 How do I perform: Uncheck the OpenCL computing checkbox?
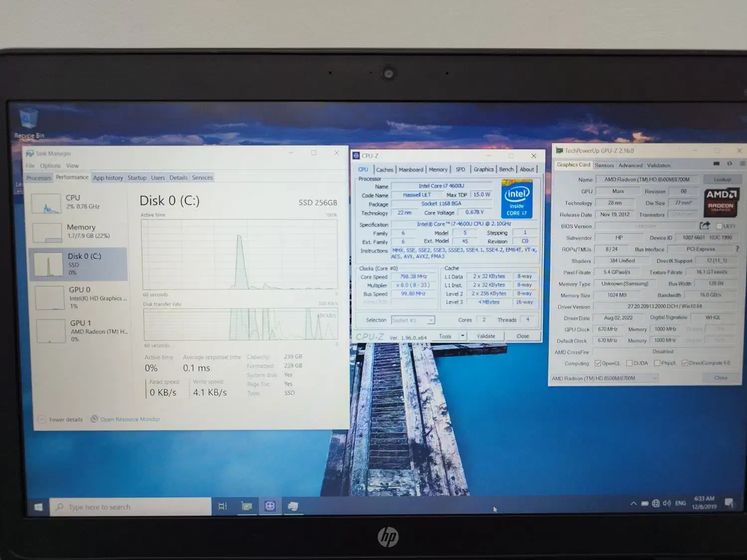coord(598,363)
